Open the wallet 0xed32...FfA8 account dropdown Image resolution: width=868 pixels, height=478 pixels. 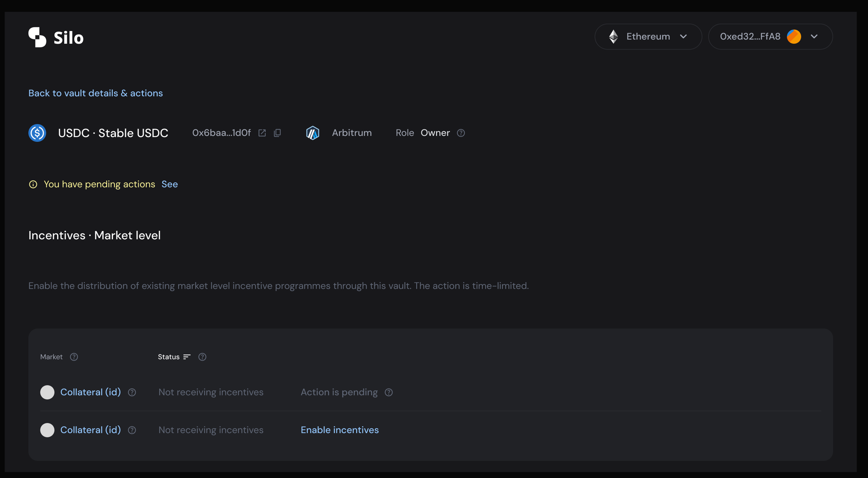(814, 37)
